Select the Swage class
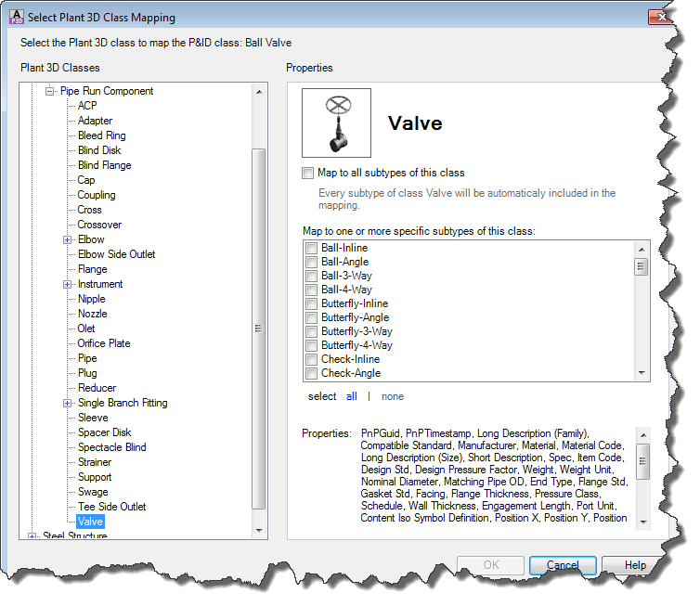 click(x=93, y=492)
